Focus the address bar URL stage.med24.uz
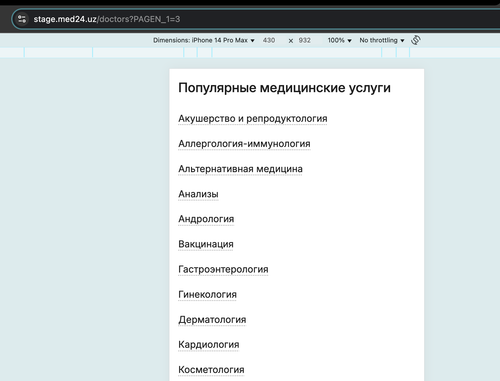Viewport: 500px width, 381px height. pyautogui.click(x=107, y=19)
